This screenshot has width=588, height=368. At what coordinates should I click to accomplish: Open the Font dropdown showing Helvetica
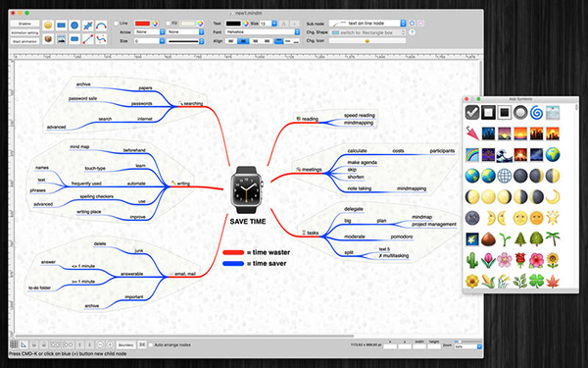click(x=263, y=32)
